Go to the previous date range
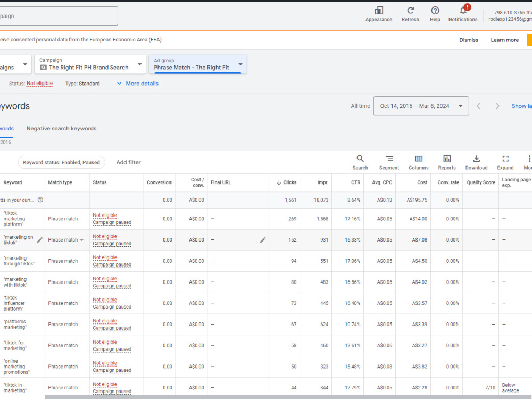 coord(479,106)
